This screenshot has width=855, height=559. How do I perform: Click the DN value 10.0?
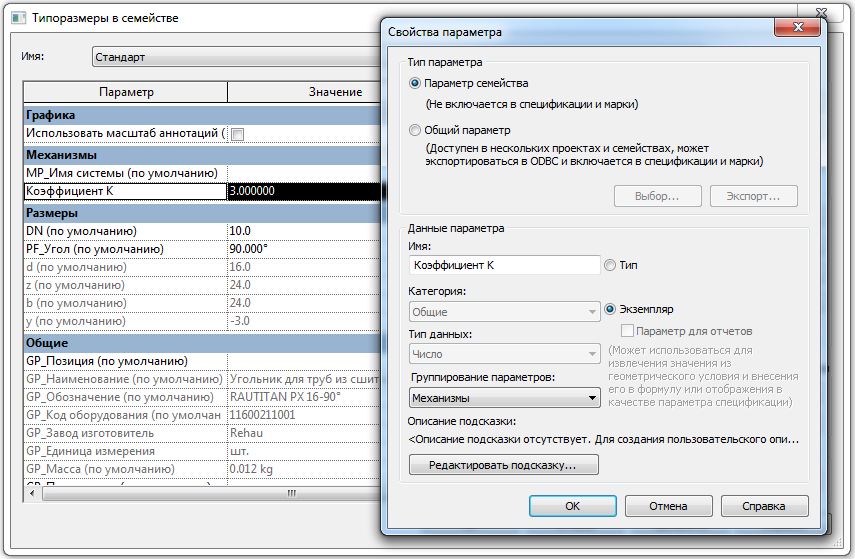304,231
